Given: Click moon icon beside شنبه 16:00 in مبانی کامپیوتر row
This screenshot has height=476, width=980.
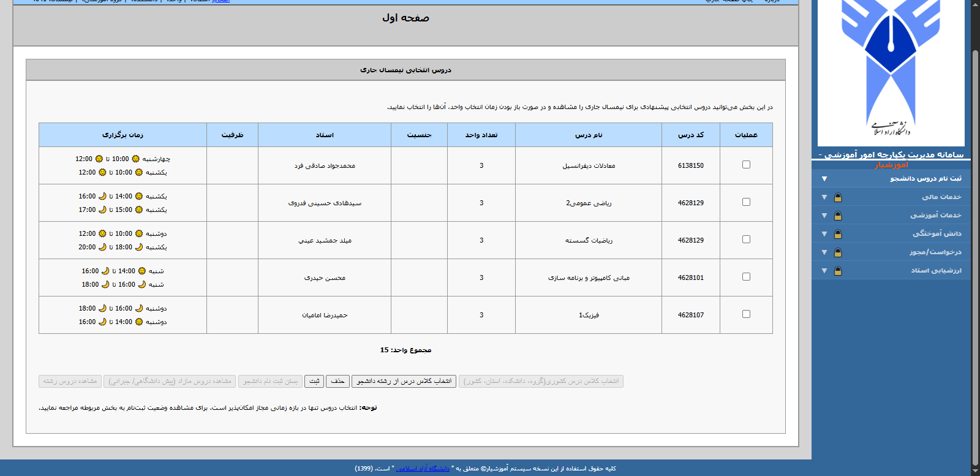Looking at the screenshot, I should pyautogui.click(x=142, y=284).
